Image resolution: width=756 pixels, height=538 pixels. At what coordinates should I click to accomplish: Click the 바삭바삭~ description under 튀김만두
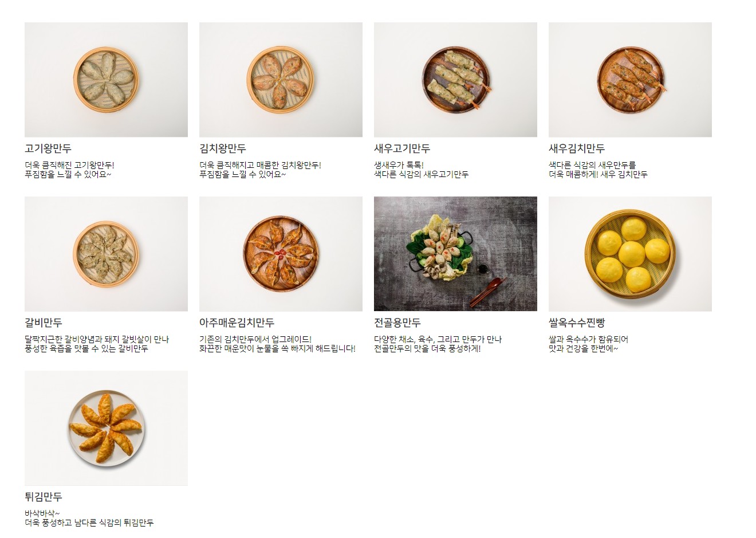[42, 513]
